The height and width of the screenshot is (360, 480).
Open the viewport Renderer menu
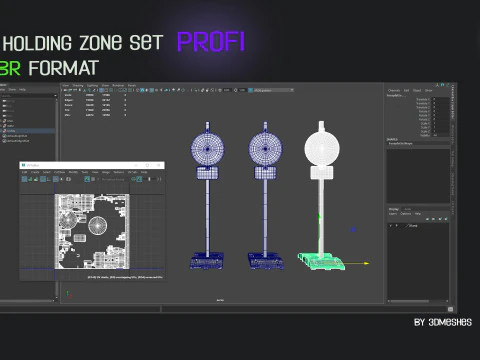pyautogui.click(x=118, y=86)
